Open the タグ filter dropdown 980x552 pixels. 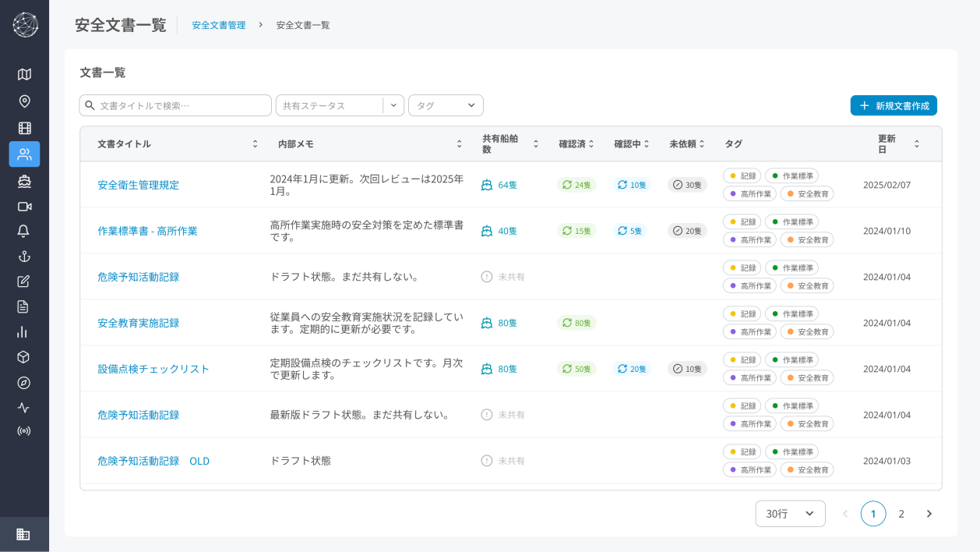(446, 105)
